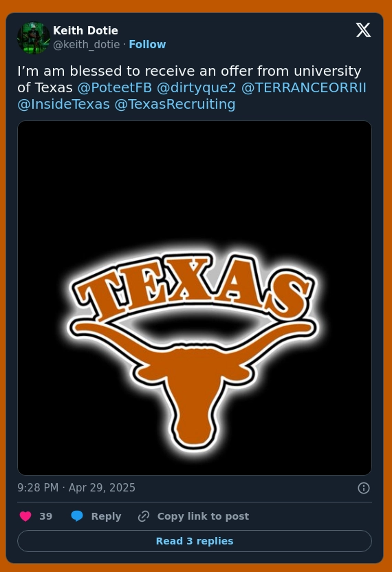Image resolution: width=392 pixels, height=572 pixels.
Task: Click the 39 likes count
Action: (46, 516)
